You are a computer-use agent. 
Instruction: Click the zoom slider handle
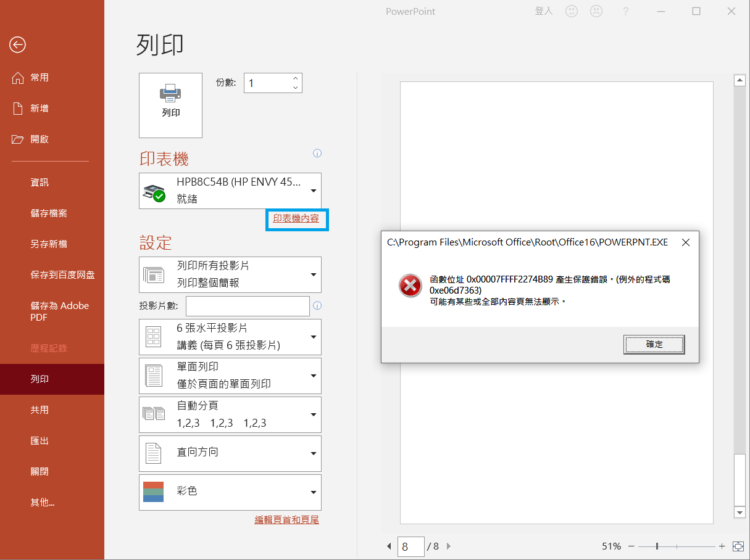point(657,546)
